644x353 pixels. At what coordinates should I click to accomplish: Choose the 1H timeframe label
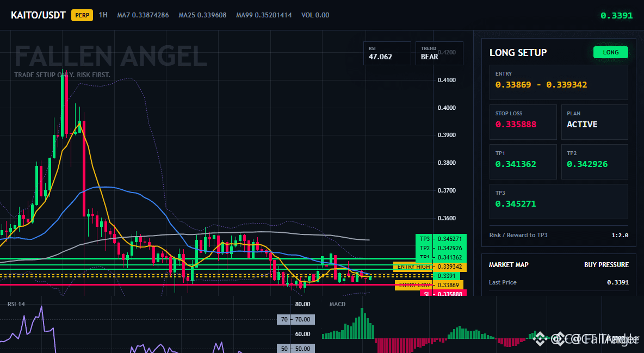click(103, 15)
